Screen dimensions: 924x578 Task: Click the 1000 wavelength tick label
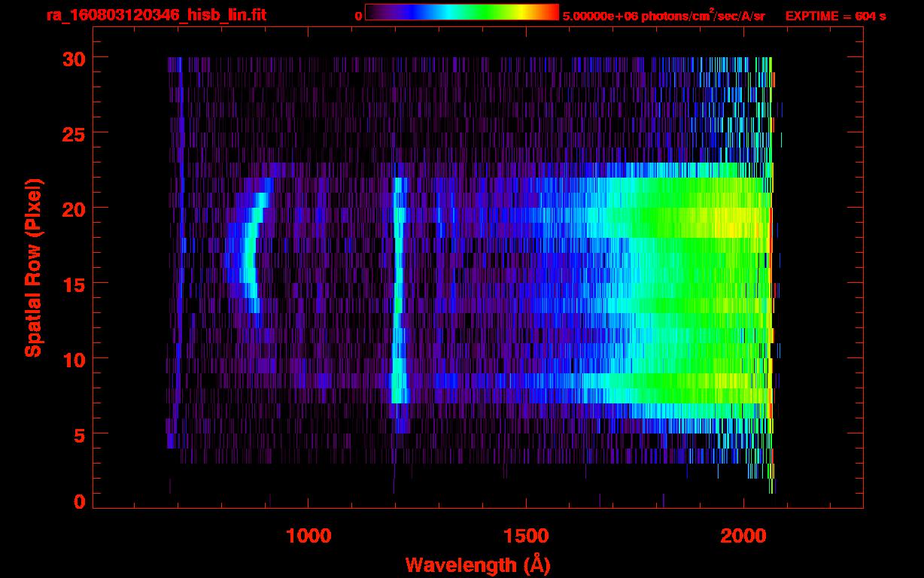click(x=309, y=535)
